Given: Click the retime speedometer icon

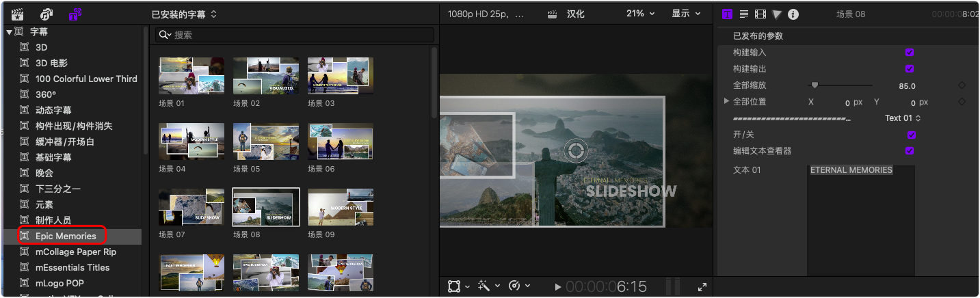Looking at the screenshot, I should [x=515, y=286].
